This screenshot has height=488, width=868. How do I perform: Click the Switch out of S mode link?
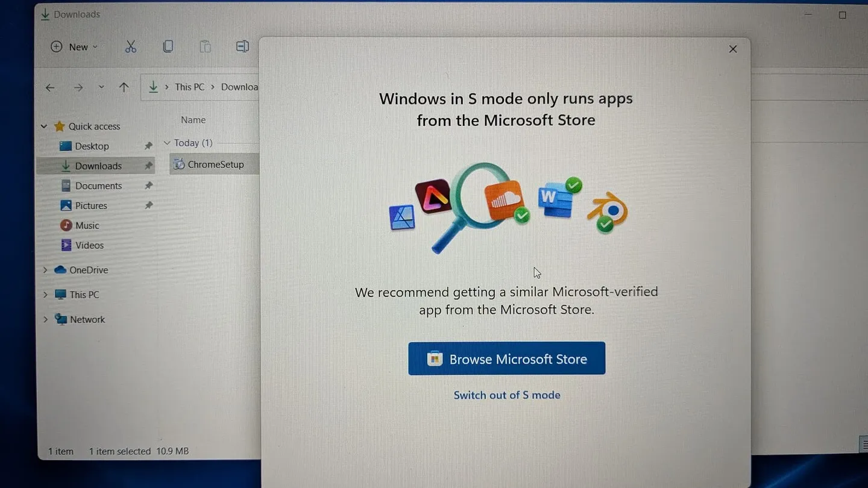506,395
